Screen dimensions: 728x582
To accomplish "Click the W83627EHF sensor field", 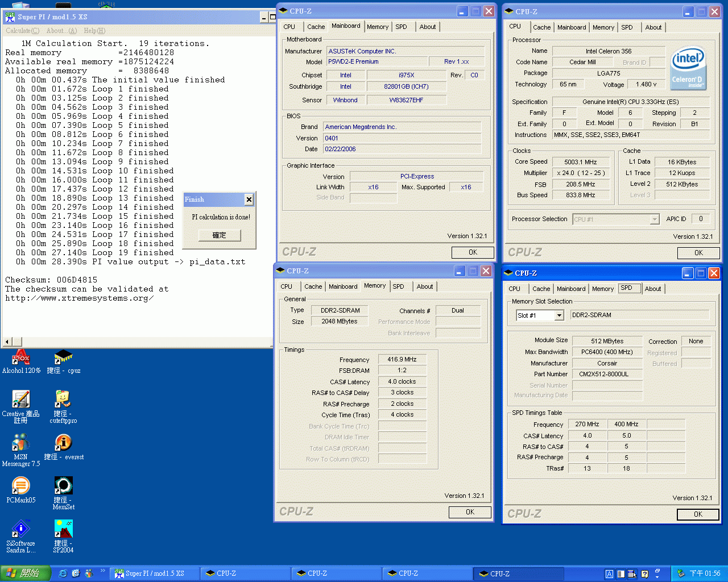I will click(x=406, y=100).
